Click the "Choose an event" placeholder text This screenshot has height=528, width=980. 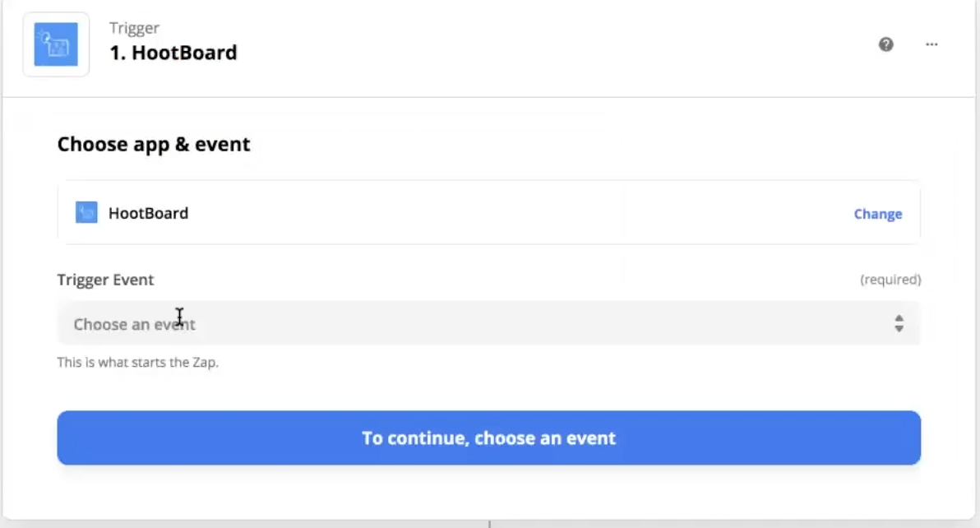click(134, 324)
